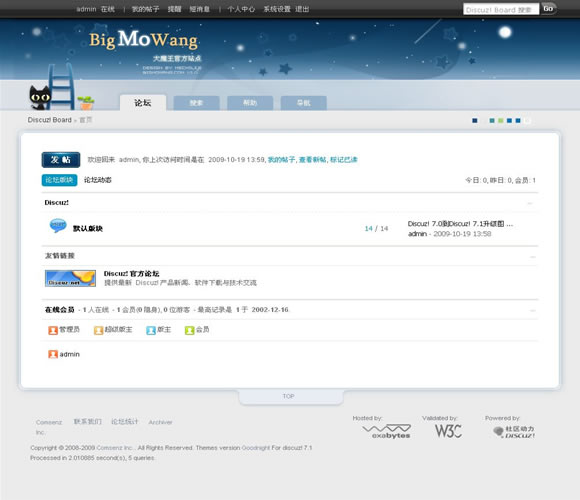Click the orange admin user icon beside admin
The image size is (580, 500).
click(x=53, y=354)
